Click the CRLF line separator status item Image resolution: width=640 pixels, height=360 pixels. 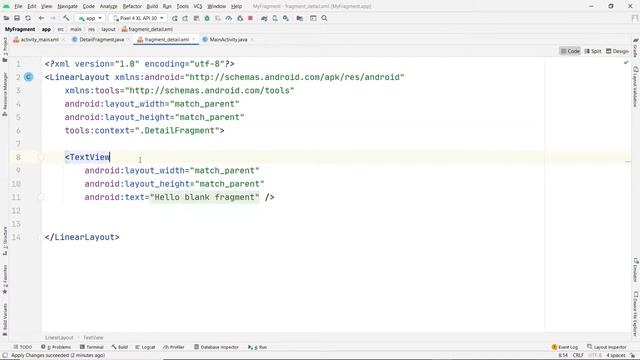[x=578, y=355]
